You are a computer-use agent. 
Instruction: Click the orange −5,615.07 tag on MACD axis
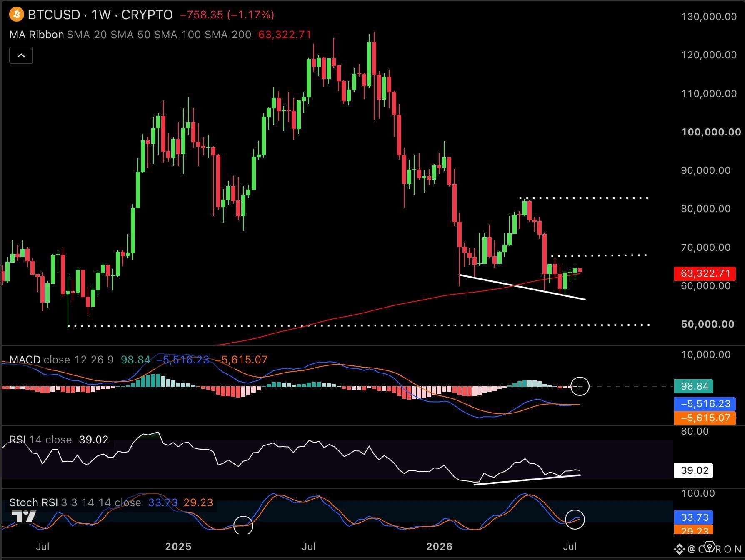coord(705,418)
